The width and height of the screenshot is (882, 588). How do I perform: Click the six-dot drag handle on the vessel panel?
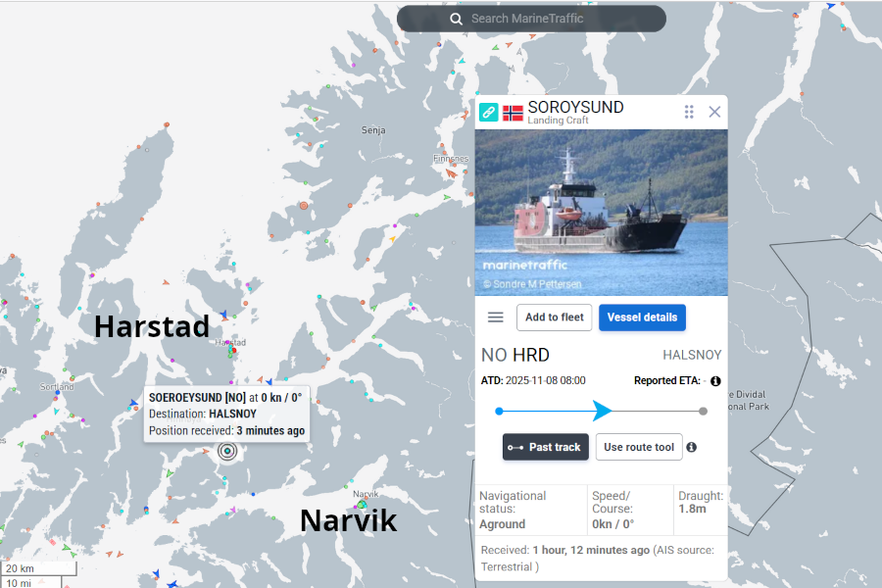click(689, 112)
